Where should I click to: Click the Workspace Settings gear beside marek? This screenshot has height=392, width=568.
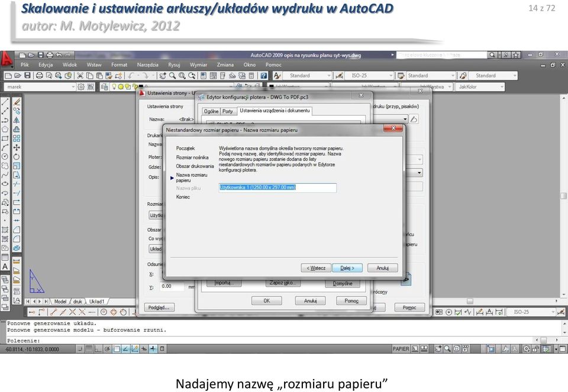tap(81, 87)
